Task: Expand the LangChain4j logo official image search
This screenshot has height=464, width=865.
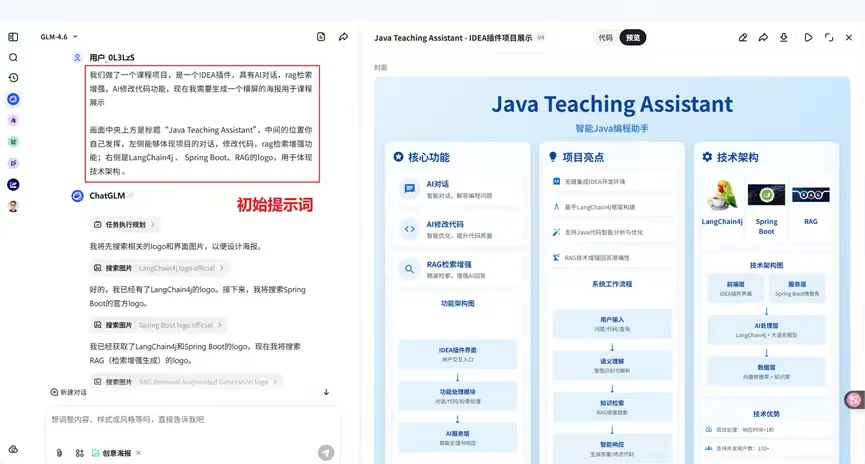Action: coord(159,268)
